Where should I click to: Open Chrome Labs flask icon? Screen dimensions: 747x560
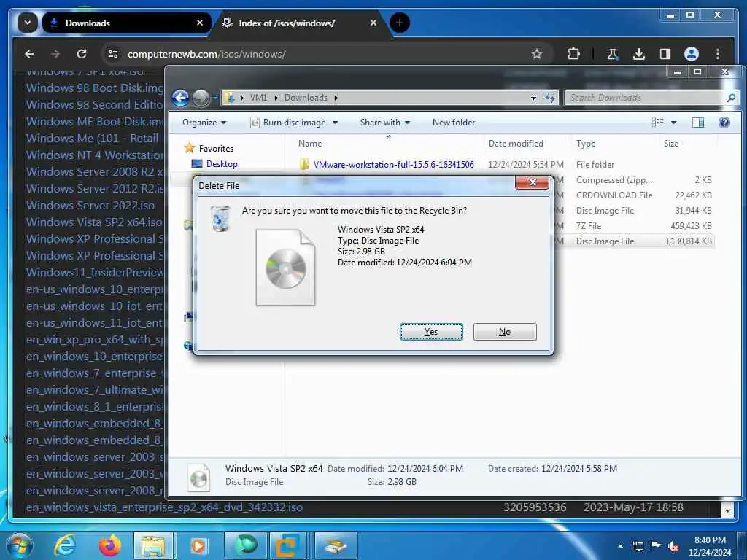pyautogui.click(x=613, y=54)
